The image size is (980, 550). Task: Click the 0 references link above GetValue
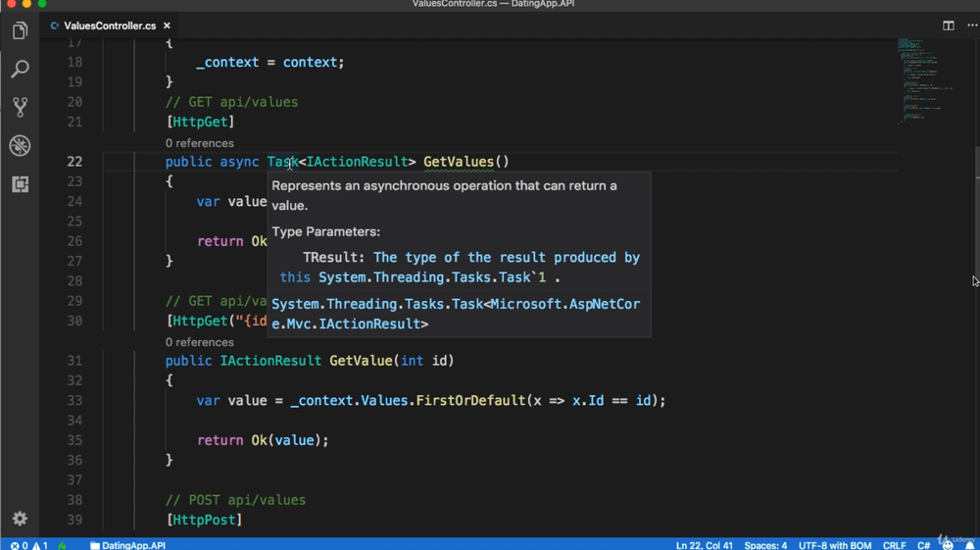pos(199,342)
